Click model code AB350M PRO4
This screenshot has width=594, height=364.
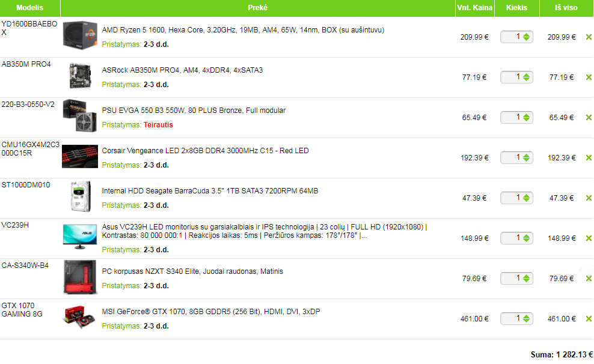click(x=26, y=64)
